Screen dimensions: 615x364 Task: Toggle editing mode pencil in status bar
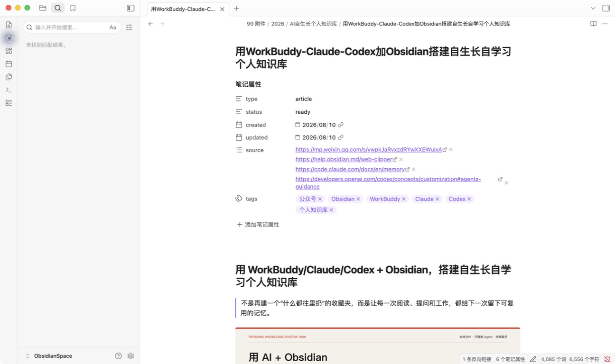click(533, 359)
